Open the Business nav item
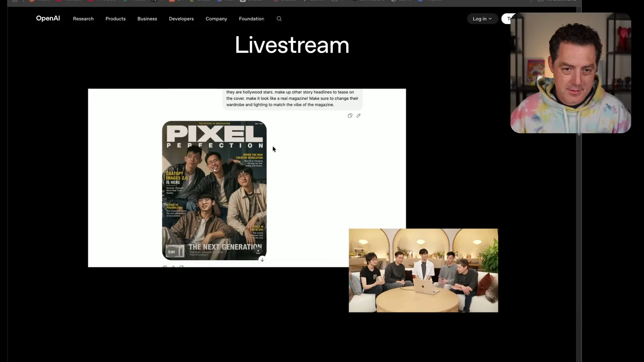 pyautogui.click(x=147, y=19)
